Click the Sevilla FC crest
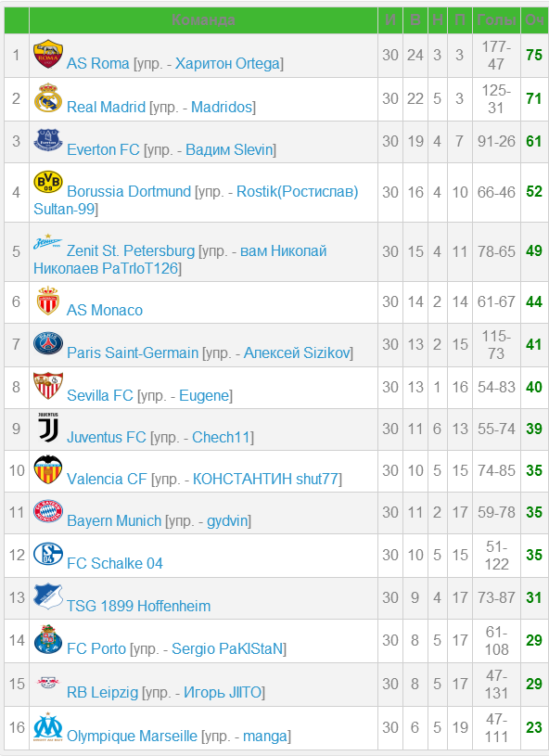 pos(47,386)
